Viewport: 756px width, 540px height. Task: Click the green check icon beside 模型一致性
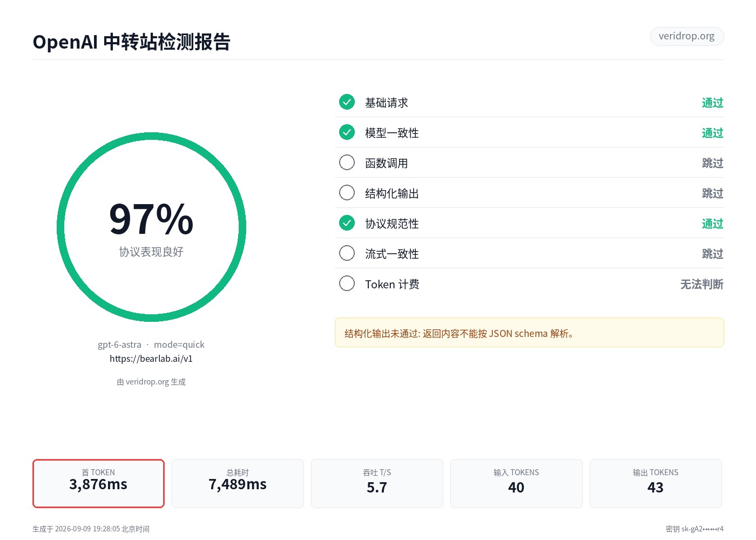coord(347,132)
